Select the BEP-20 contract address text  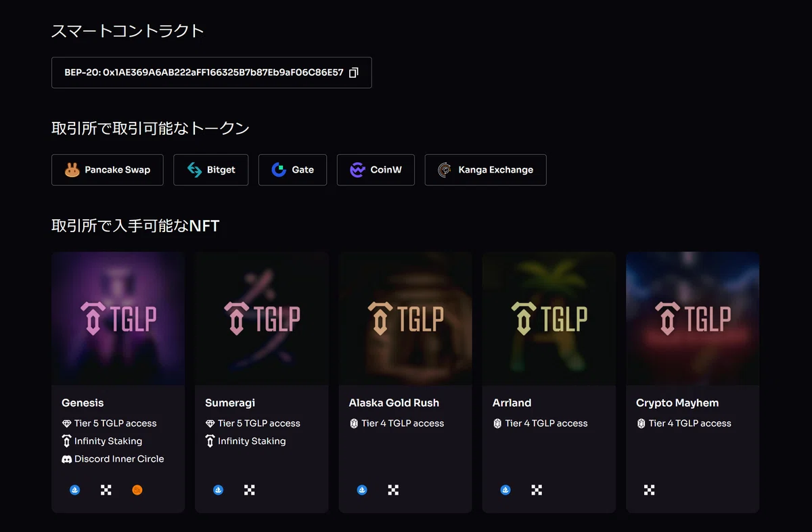[x=204, y=72]
